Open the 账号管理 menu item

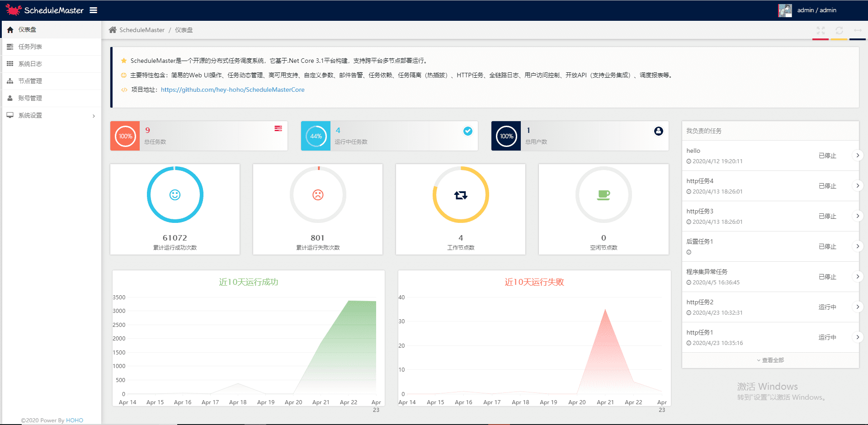coord(52,98)
